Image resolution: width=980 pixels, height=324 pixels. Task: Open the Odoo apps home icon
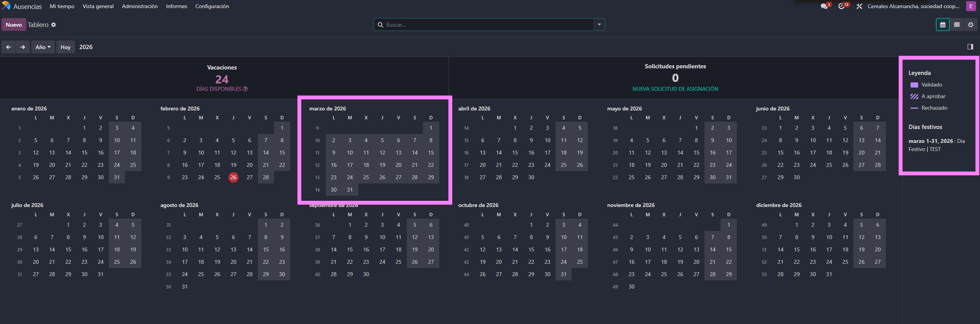[6, 6]
